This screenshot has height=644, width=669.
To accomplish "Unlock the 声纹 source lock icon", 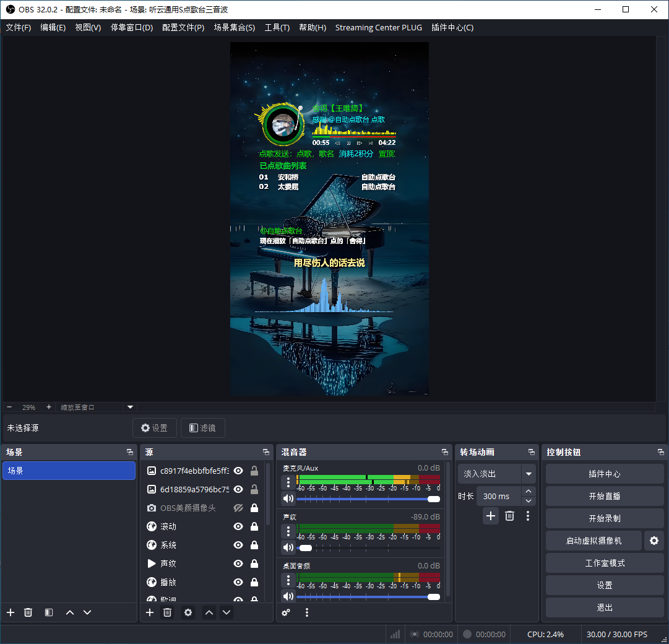I will coord(254,563).
